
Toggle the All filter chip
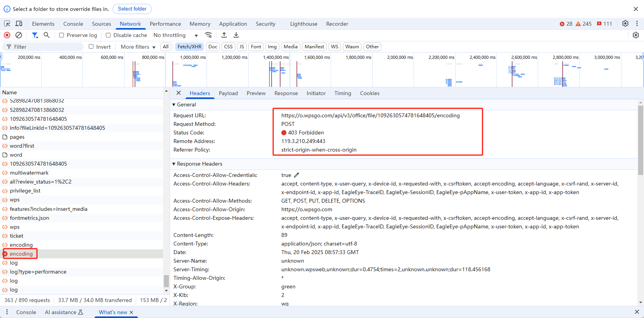coord(166,46)
